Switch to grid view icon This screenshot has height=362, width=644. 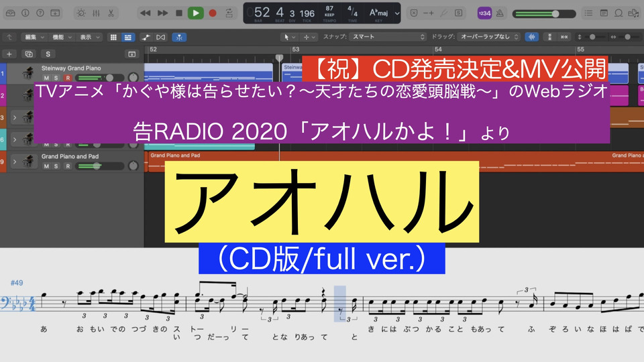pyautogui.click(x=113, y=38)
